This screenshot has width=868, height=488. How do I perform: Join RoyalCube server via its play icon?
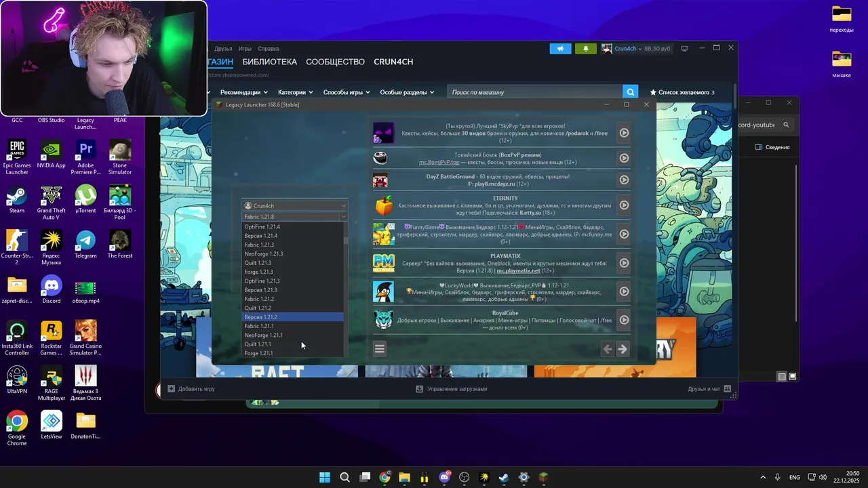point(624,320)
